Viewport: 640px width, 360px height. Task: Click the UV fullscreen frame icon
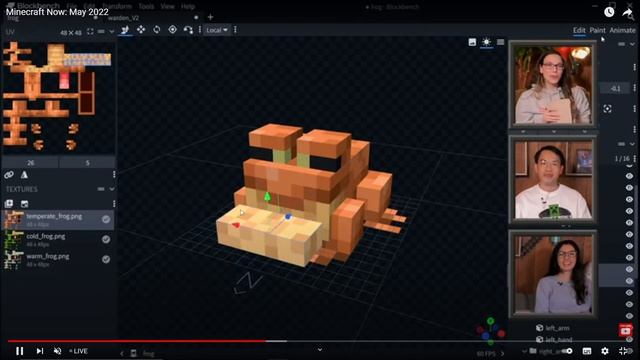coord(90,31)
